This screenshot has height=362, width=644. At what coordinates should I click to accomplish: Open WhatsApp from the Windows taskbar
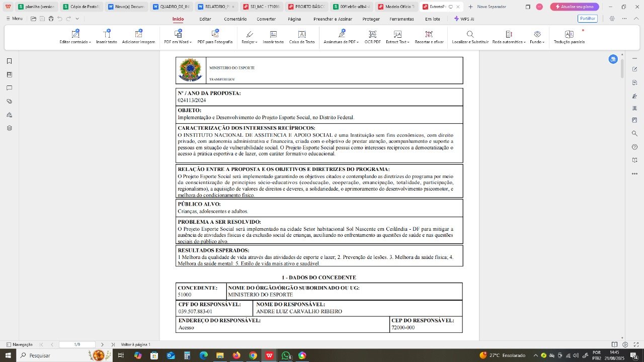coord(286,355)
